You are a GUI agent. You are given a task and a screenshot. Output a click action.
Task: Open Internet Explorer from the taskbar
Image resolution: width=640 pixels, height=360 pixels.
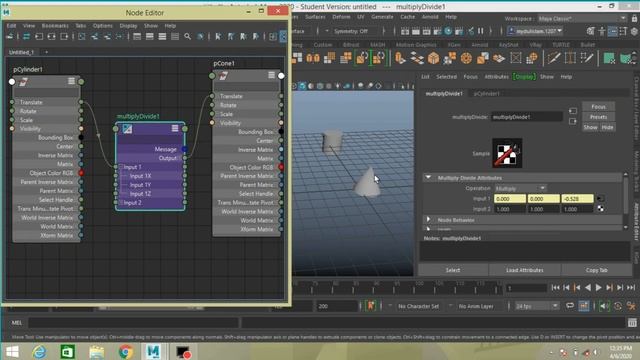40,352
